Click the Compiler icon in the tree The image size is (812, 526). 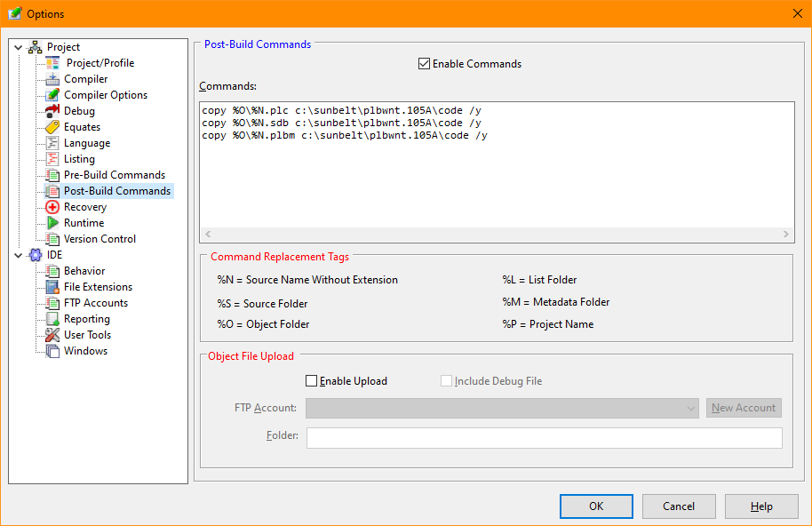(52, 79)
